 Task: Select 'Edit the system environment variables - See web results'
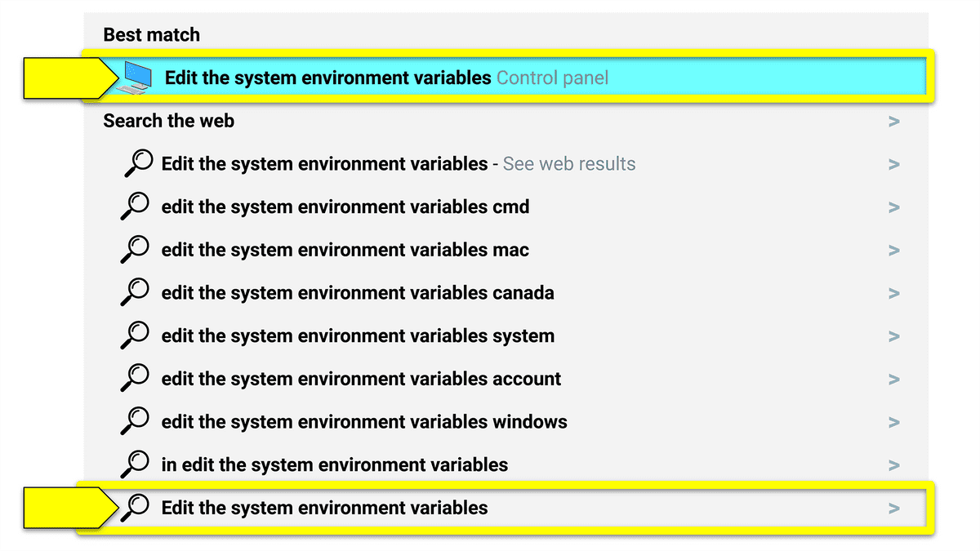(399, 164)
